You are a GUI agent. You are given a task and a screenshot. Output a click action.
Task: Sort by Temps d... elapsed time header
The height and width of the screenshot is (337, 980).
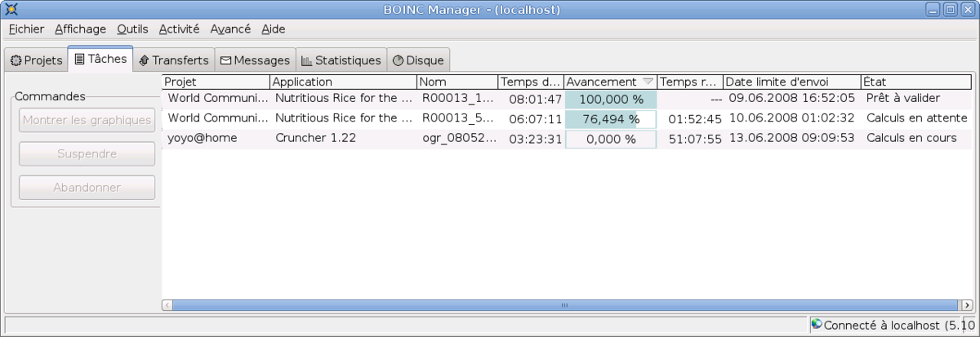(x=531, y=82)
